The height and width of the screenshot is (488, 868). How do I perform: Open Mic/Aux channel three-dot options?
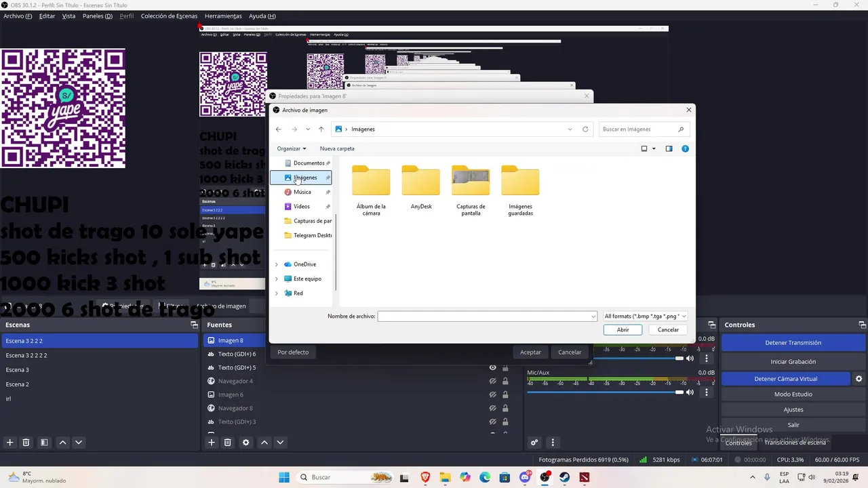point(707,392)
